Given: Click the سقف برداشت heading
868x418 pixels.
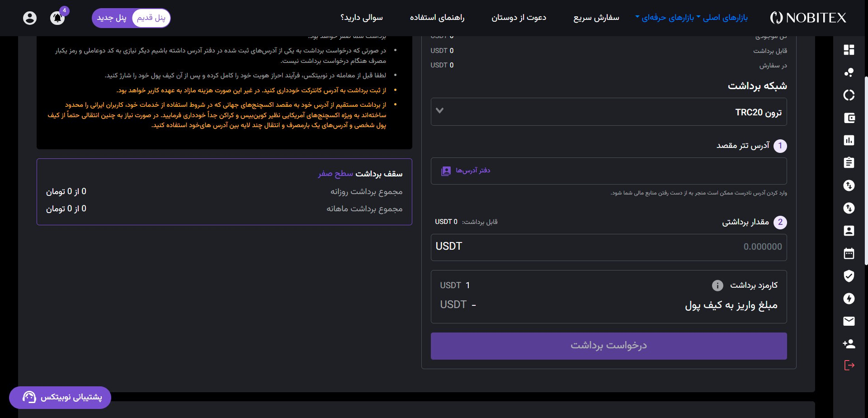Looking at the screenshot, I should pyautogui.click(x=379, y=174).
